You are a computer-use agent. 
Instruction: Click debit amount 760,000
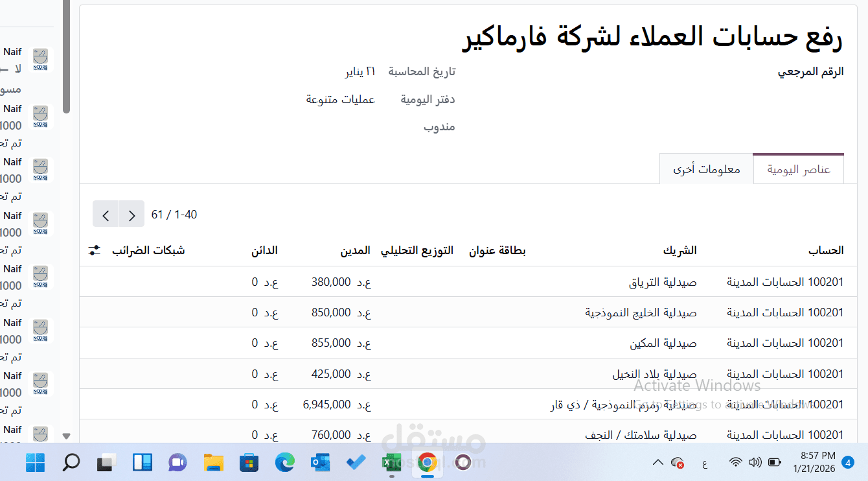pyautogui.click(x=341, y=435)
